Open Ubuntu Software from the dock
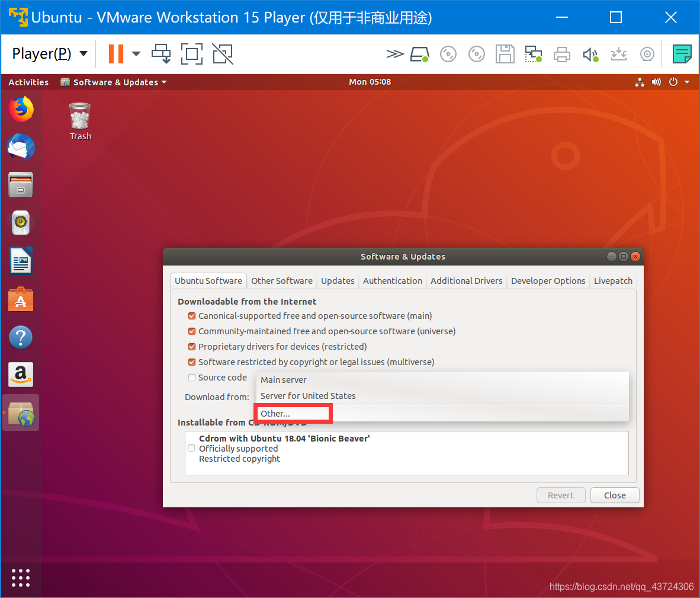The image size is (700, 598). click(21, 299)
